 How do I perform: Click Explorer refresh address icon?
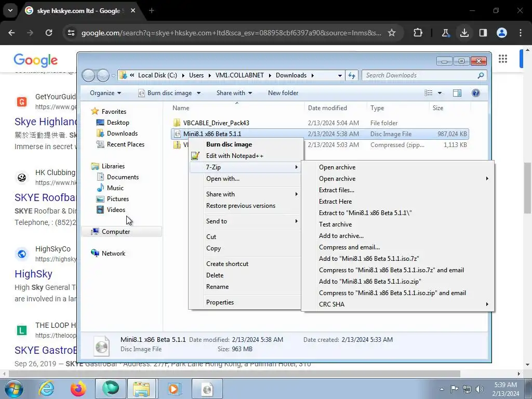[352, 75]
